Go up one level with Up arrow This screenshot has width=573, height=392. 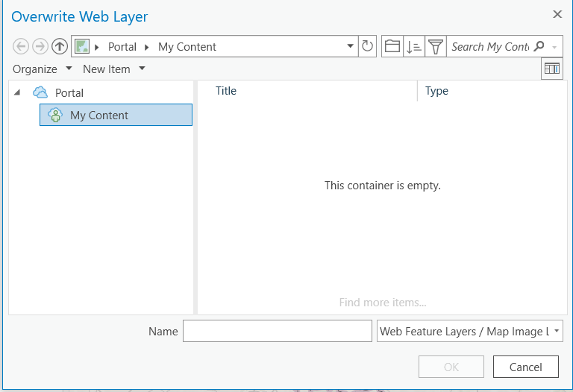point(60,46)
